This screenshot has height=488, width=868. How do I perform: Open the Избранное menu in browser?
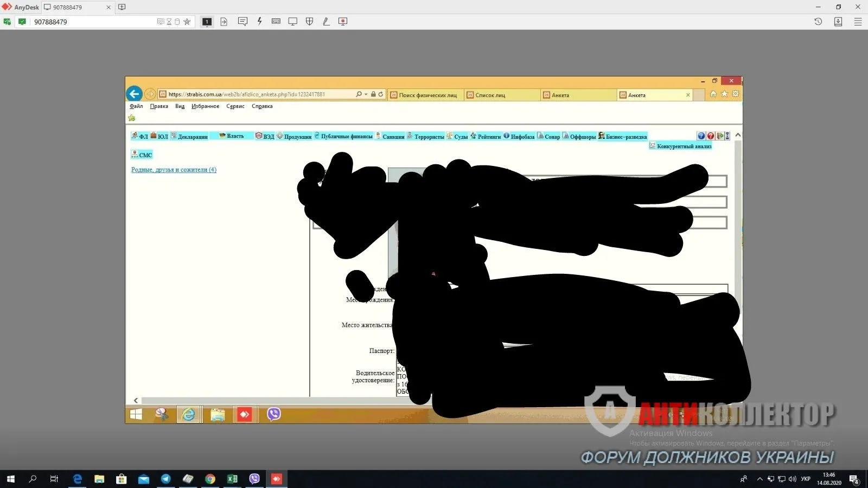point(205,106)
